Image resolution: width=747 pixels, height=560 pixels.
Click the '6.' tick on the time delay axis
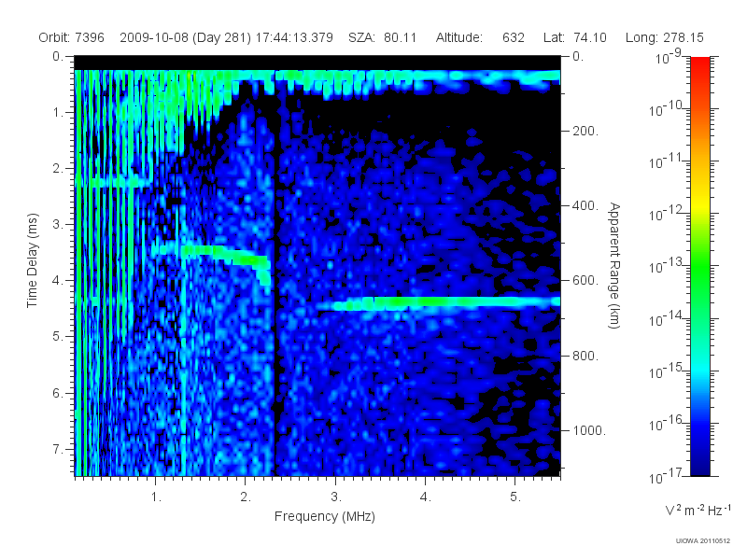tap(58, 393)
